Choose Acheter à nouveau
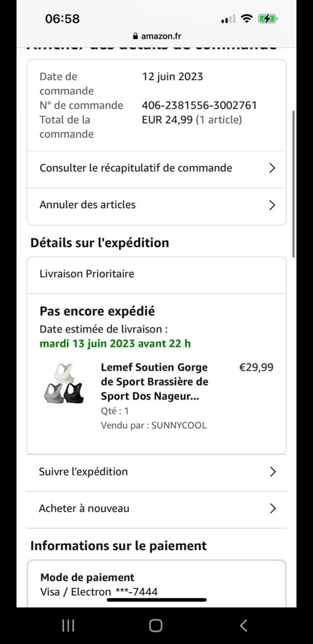The width and height of the screenshot is (313, 644). (84, 509)
